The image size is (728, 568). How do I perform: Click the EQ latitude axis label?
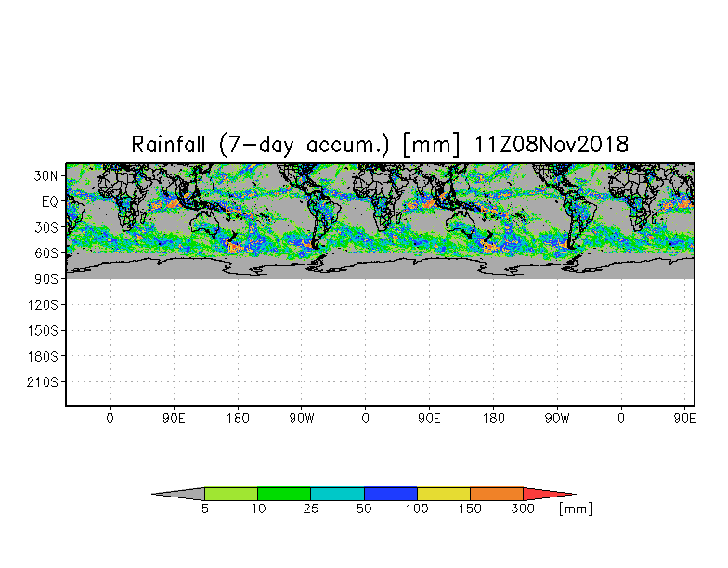(50, 202)
